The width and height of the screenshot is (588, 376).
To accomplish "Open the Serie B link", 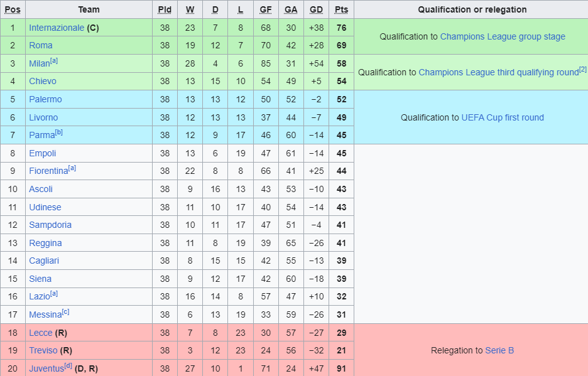I will pos(499,350).
